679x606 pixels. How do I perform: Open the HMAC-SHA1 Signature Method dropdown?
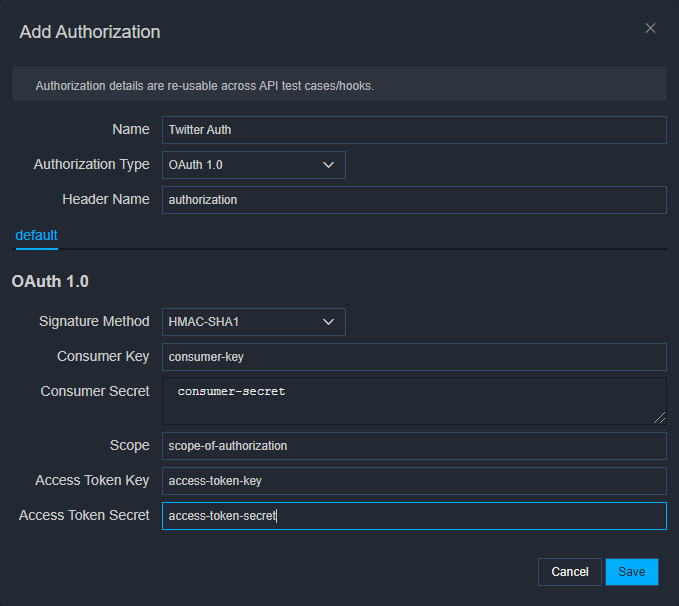(254, 322)
